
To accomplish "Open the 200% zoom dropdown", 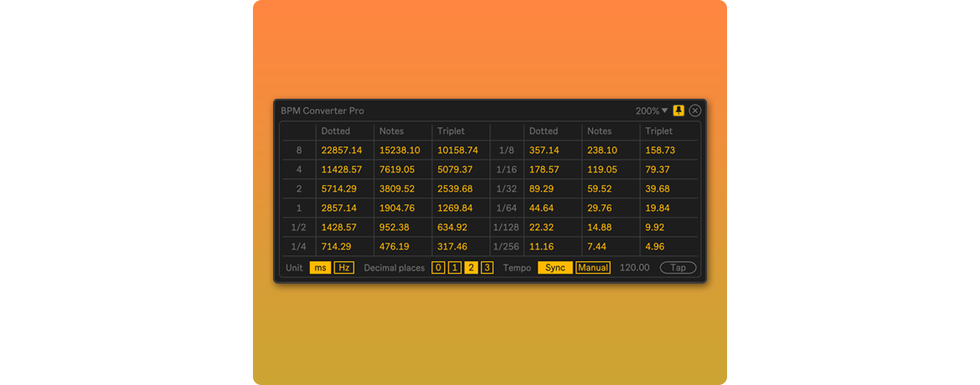I will 652,110.
